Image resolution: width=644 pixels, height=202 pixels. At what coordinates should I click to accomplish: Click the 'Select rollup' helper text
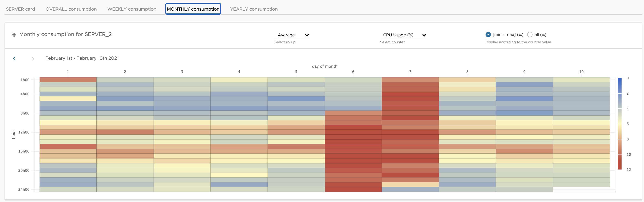(285, 42)
